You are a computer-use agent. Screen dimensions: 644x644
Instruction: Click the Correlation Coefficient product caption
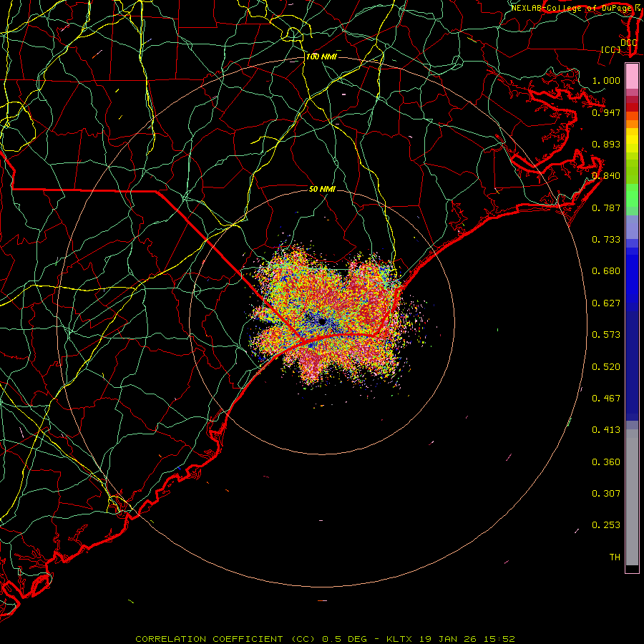pyautogui.click(x=325, y=639)
